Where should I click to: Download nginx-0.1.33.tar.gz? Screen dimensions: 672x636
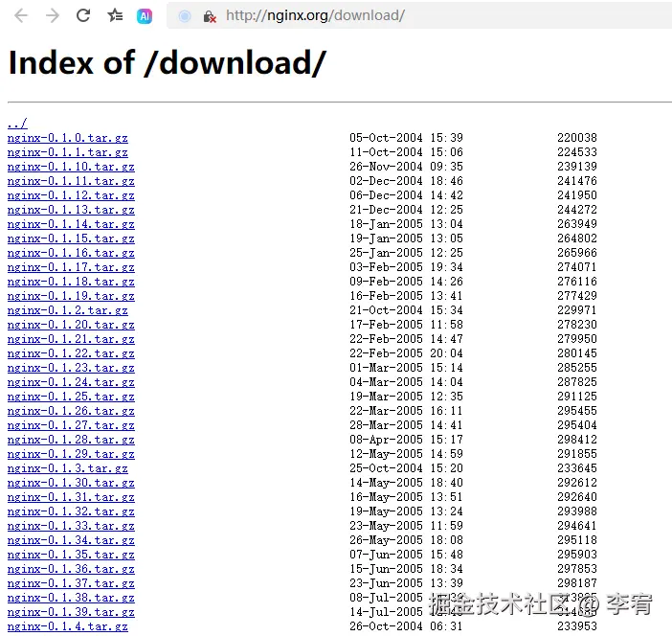click(x=71, y=526)
